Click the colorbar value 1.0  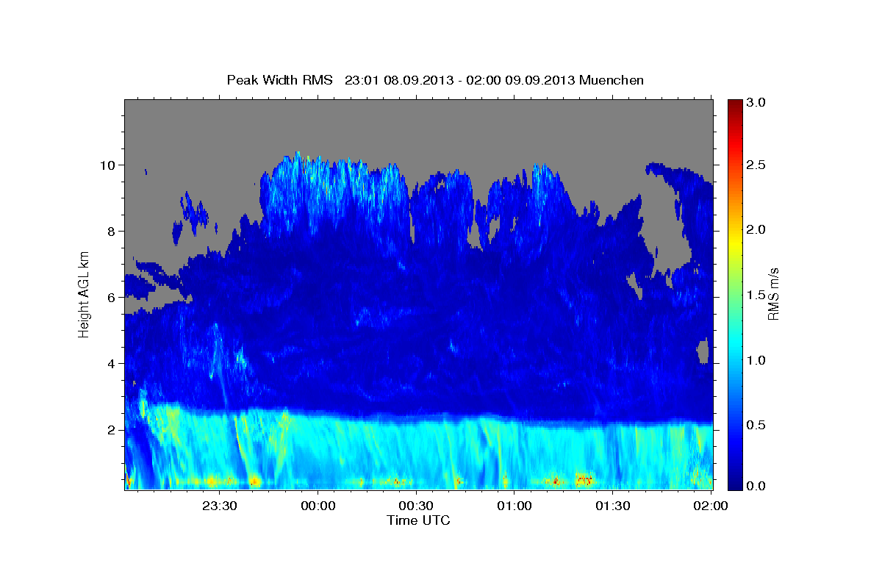pos(757,360)
